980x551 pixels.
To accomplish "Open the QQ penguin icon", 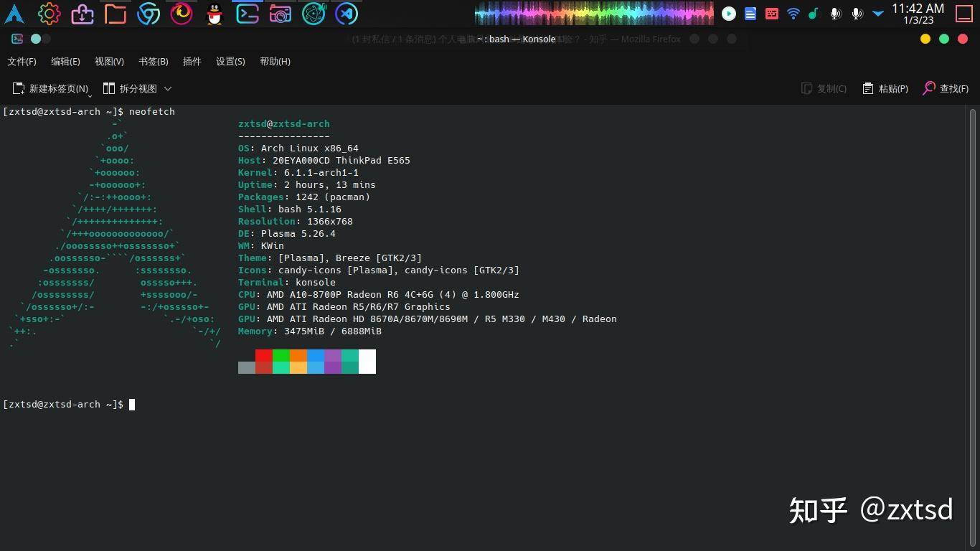I will click(x=215, y=13).
